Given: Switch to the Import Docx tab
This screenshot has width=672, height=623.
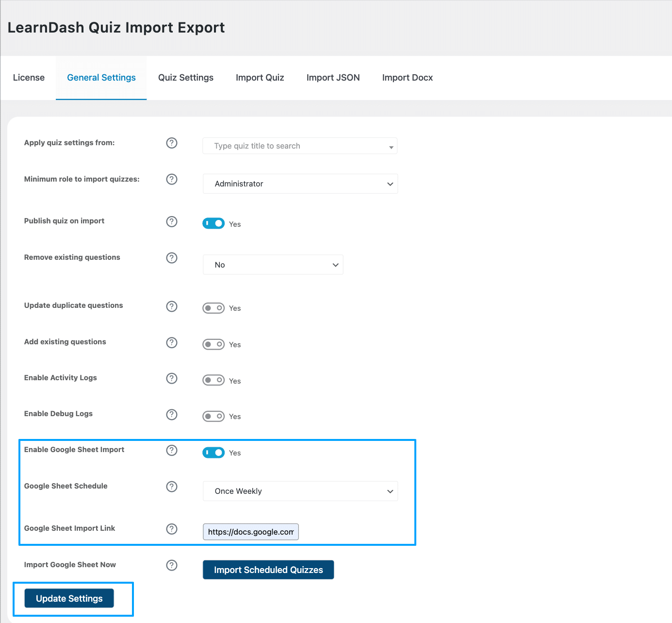Looking at the screenshot, I should [x=408, y=78].
